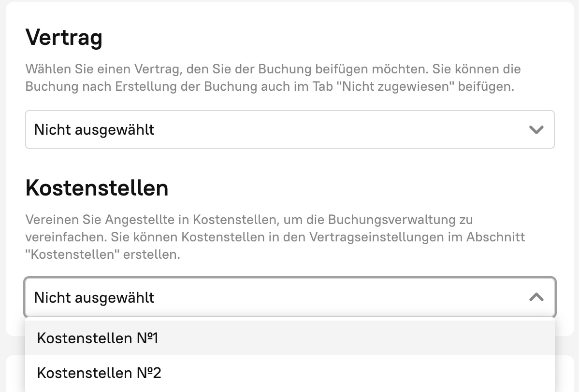Collapse Kostenstellen list via chevron-up arrow
This screenshot has width=579, height=392.
536,297
